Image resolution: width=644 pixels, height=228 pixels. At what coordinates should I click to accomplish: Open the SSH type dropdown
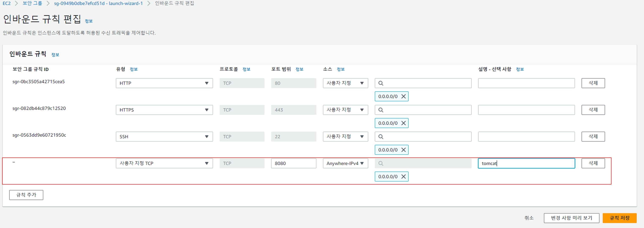[x=164, y=137]
